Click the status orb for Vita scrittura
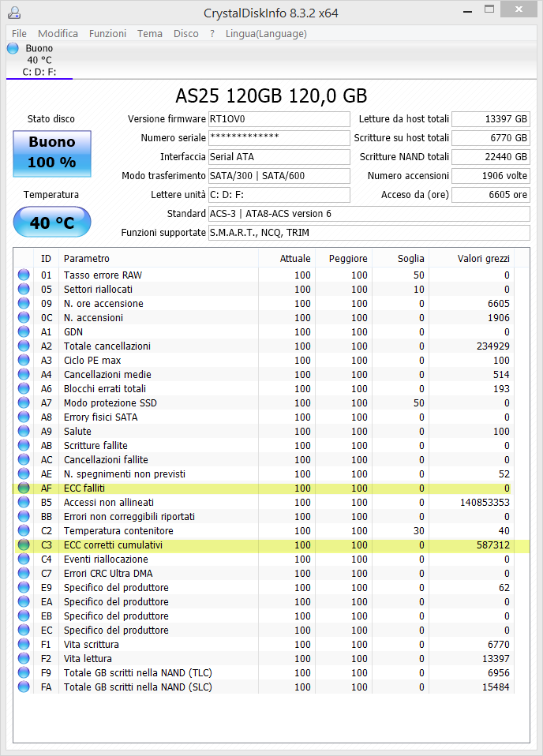The width and height of the screenshot is (543, 756). click(24, 645)
